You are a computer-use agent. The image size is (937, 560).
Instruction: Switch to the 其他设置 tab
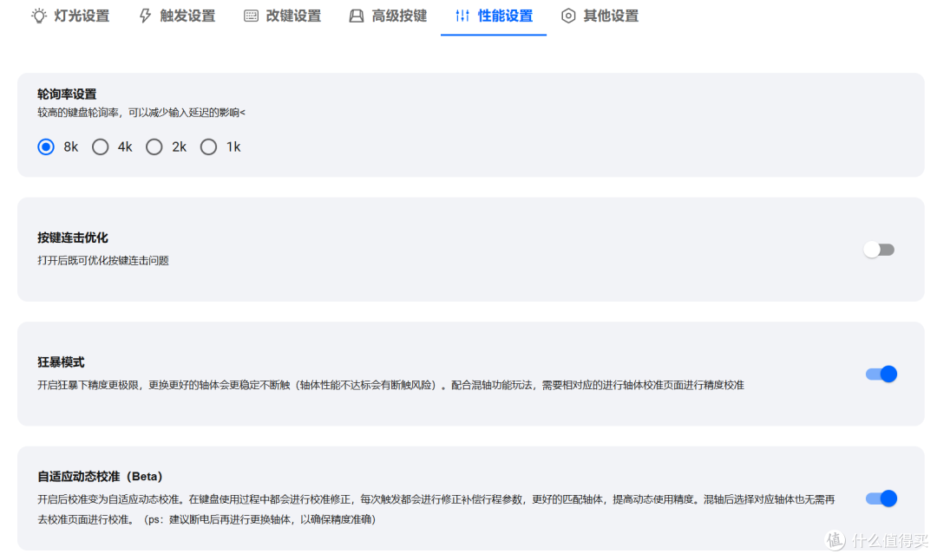coord(600,16)
